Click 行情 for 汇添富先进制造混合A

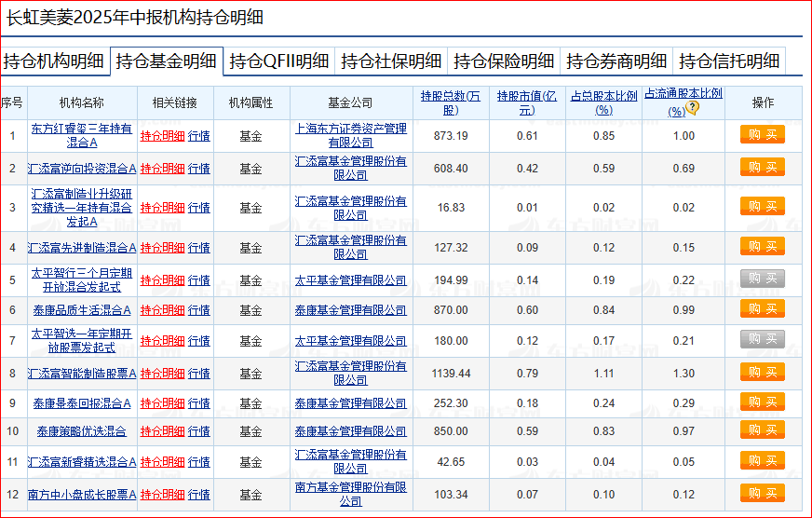click(199, 248)
